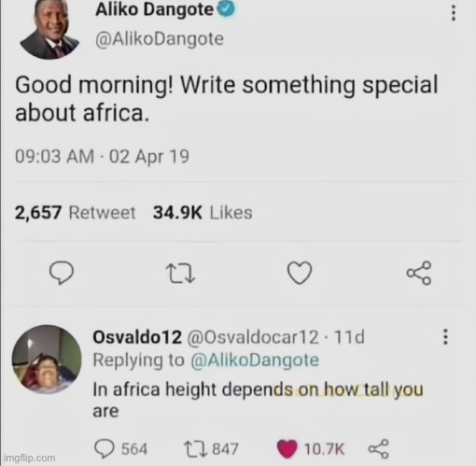View the 2,657 Retweet list
Screen dimensions: 476x466
(75, 213)
